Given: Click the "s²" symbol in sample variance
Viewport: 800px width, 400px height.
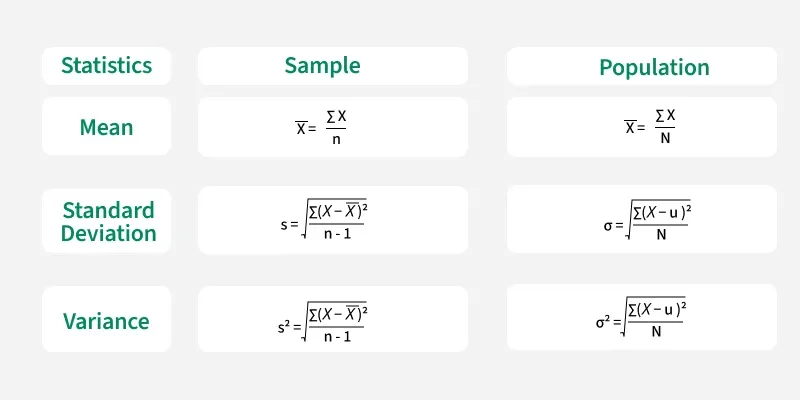Looking at the screenshot, I should 284,326.
